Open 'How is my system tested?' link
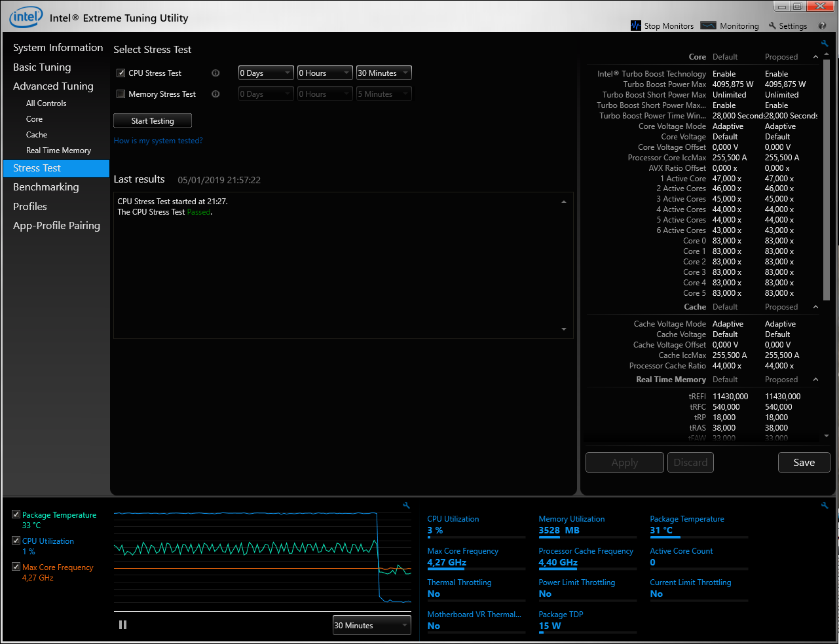839x644 pixels. (158, 141)
